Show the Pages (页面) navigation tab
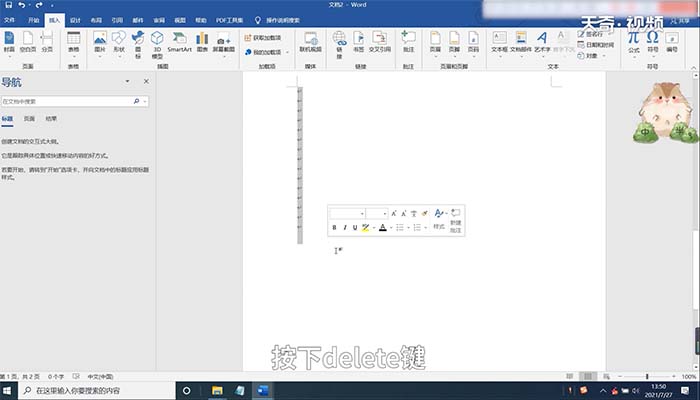Image resolution: width=700 pixels, height=400 pixels. tap(29, 119)
